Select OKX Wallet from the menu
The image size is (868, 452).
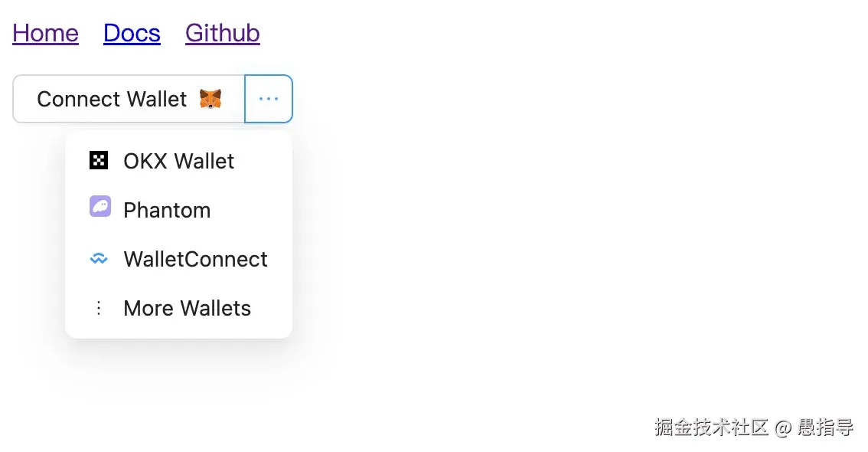178,161
